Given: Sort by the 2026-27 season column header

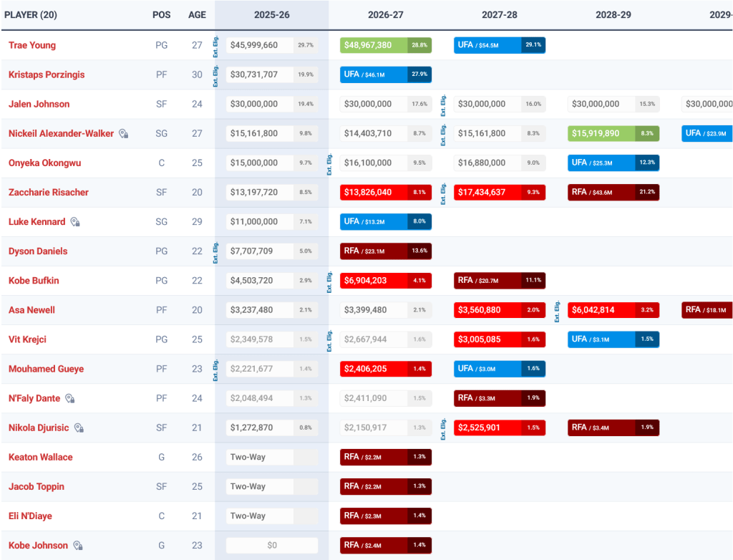Looking at the screenshot, I should click(385, 14).
